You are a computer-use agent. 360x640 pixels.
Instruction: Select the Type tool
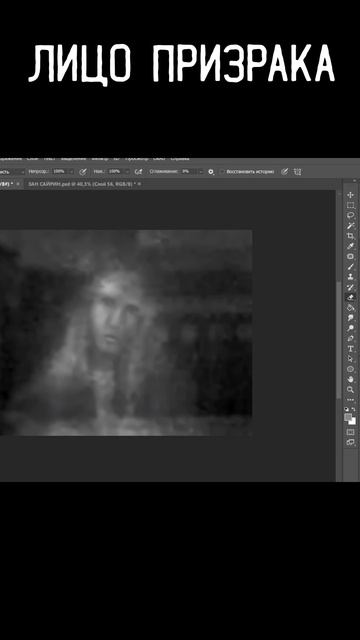click(x=350, y=349)
